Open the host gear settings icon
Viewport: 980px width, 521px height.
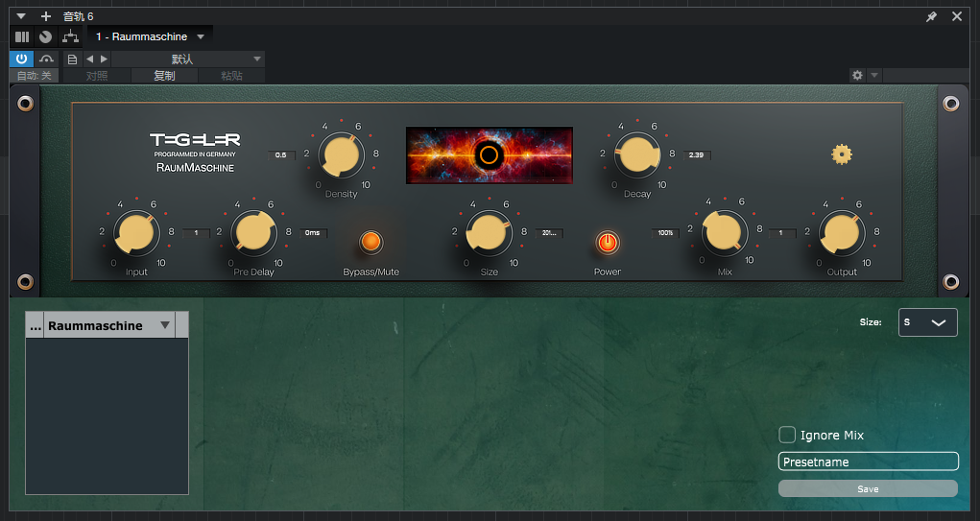click(857, 75)
